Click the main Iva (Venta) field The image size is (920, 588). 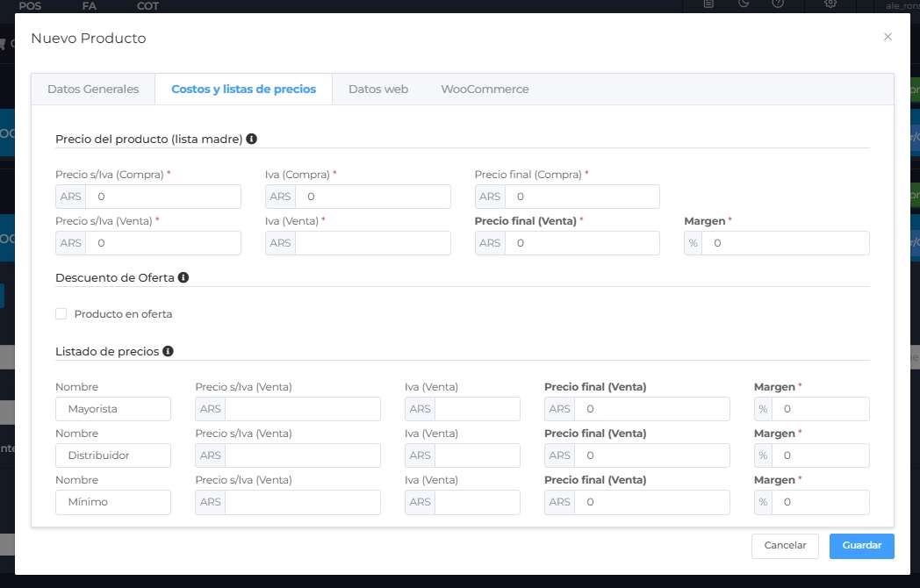[373, 243]
